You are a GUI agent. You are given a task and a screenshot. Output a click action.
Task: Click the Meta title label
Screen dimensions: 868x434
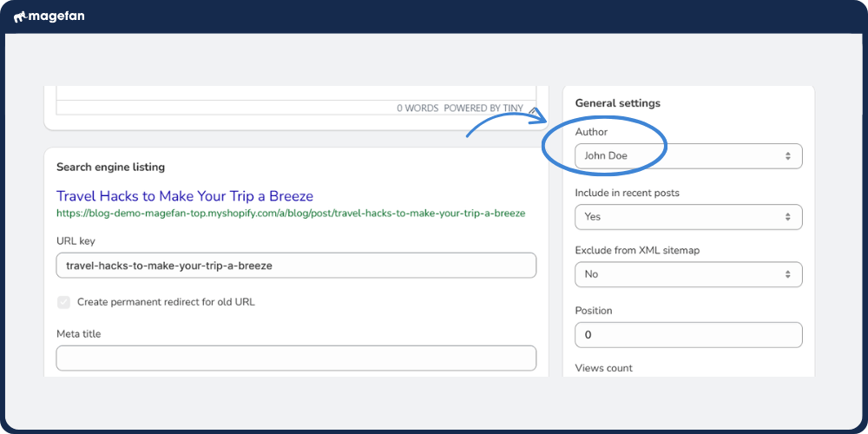79,333
